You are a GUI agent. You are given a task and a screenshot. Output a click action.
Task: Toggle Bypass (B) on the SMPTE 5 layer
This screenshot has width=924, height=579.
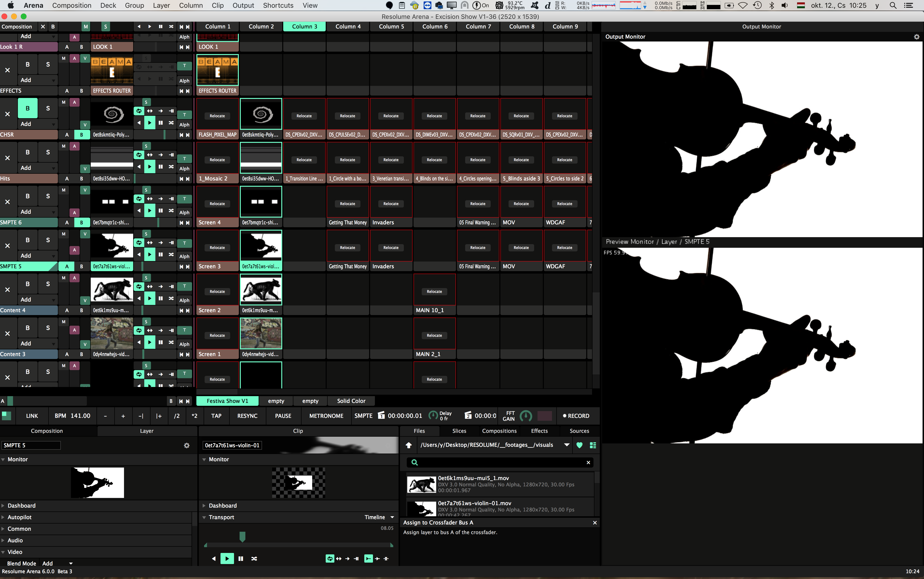(27, 240)
